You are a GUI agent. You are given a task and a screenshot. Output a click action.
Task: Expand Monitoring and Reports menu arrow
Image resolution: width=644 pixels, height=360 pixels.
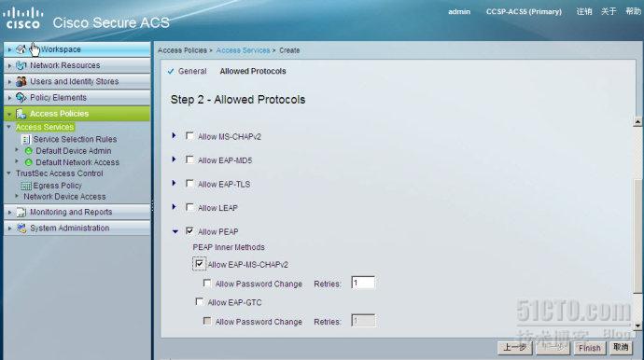pyautogui.click(x=10, y=213)
